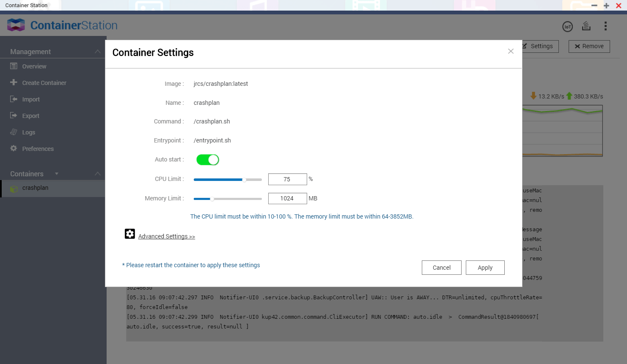Image resolution: width=627 pixels, height=364 pixels.
Task: Click the crashplan container cube icon
Action: tap(14, 189)
